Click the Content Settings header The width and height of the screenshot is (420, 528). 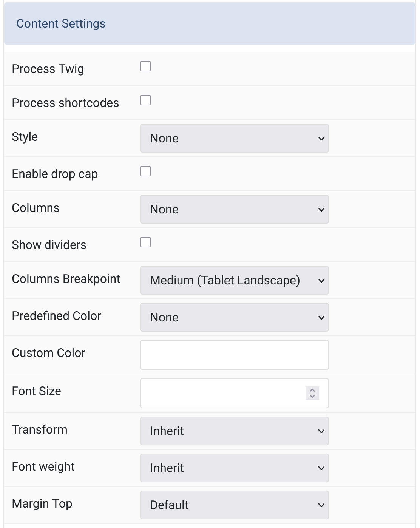pos(210,23)
